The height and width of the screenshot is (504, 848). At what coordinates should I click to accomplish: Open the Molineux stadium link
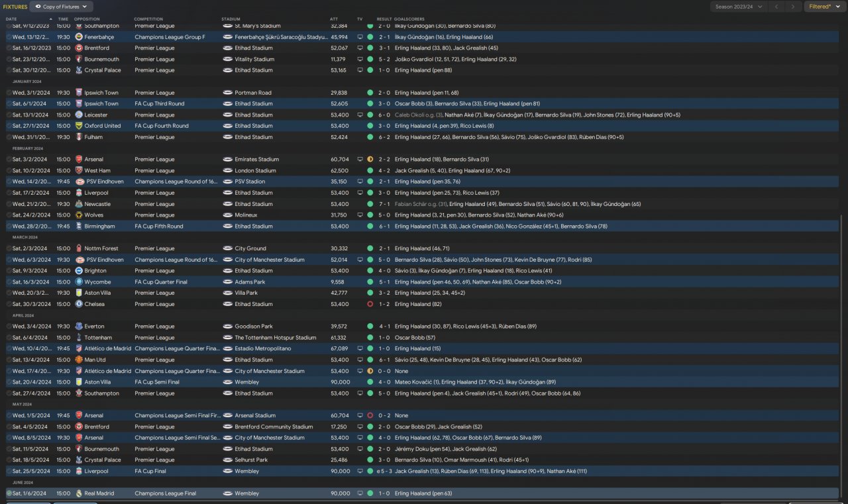pyautogui.click(x=246, y=215)
